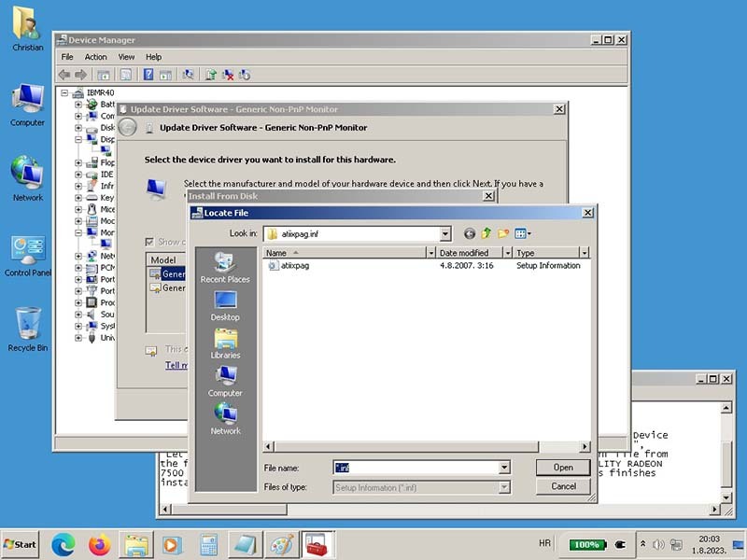
Task: Select Desktop in the places bar
Action: click(x=225, y=305)
